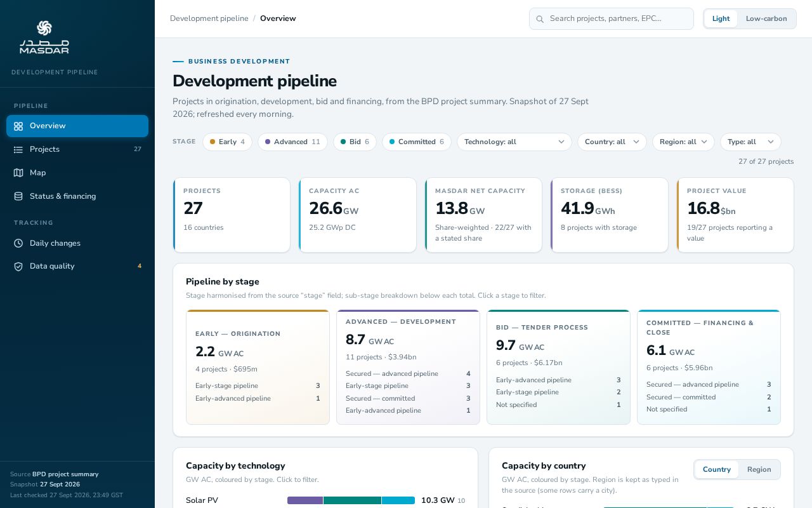The image size is (812, 508).
Task: Toggle the Bid stage filter chip
Action: pyautogui.click(x=355, y=142)
